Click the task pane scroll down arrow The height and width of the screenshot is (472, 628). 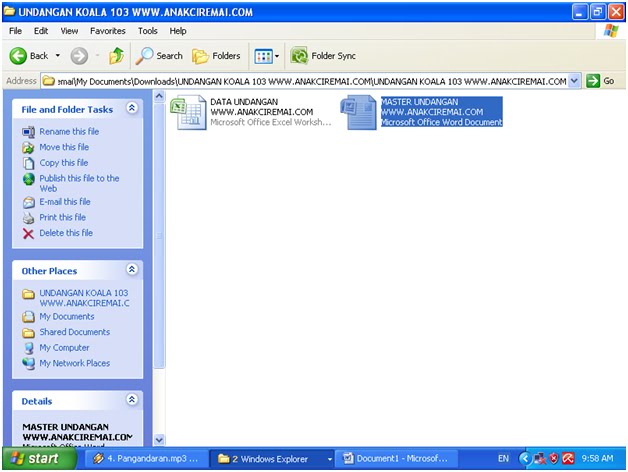tap(159, 440)
